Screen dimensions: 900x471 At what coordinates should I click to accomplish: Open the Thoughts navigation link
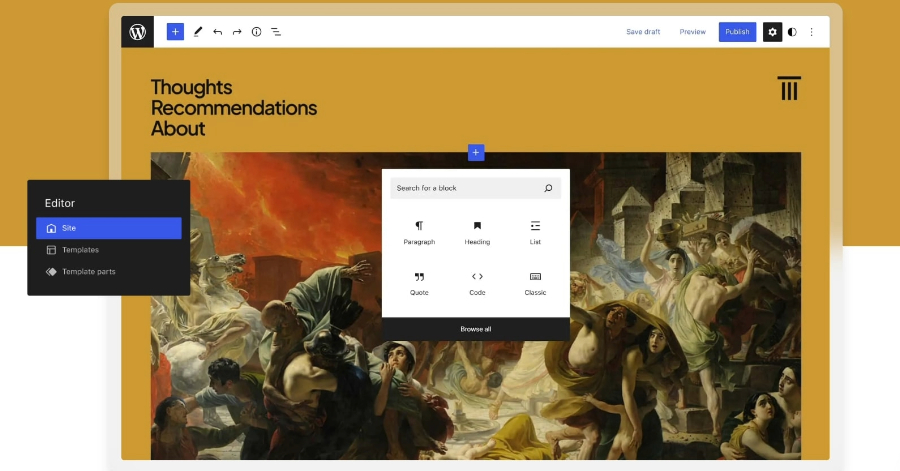tap(191, 87)
